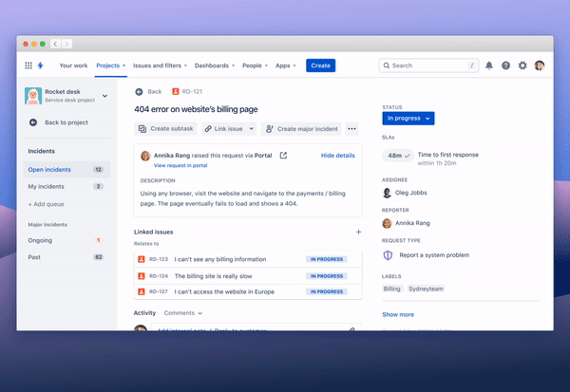Viewport: 570px width, 392px height.
Task: Click Create major incident button
Action: (x=301, y=128)
